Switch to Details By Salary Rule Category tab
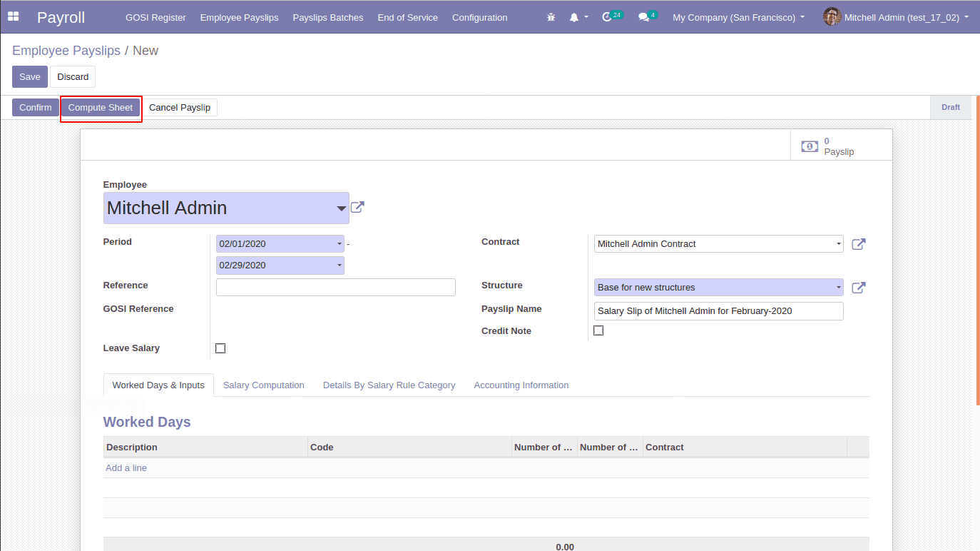 (389, 385)
